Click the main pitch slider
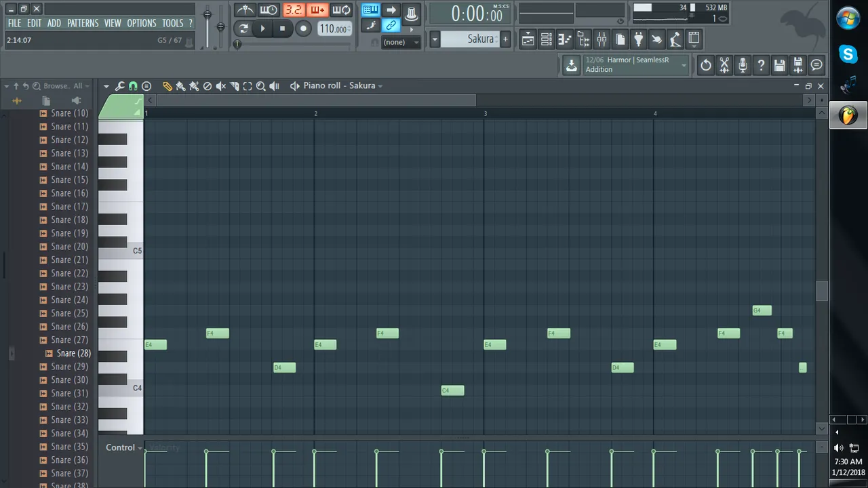The height and width of the screenshot is (488, 868). [220, 27]
